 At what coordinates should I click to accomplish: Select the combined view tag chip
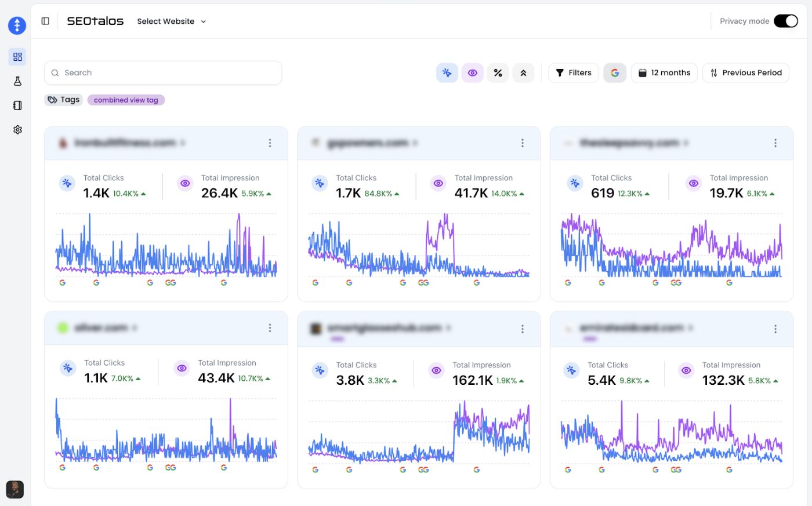pyautogui.click(x=126, y=100)
